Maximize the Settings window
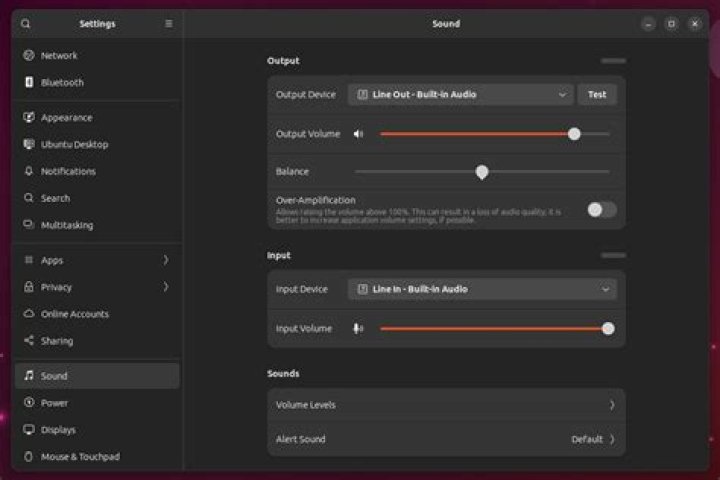 pos(671,23)
